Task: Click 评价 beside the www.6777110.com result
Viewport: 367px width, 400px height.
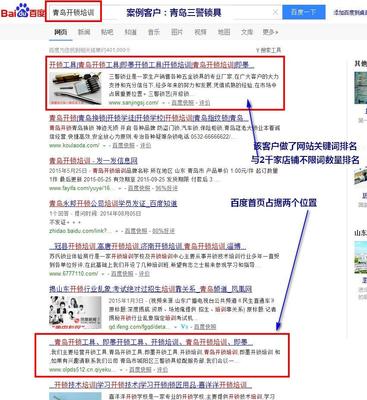Action: pos(144,274)
